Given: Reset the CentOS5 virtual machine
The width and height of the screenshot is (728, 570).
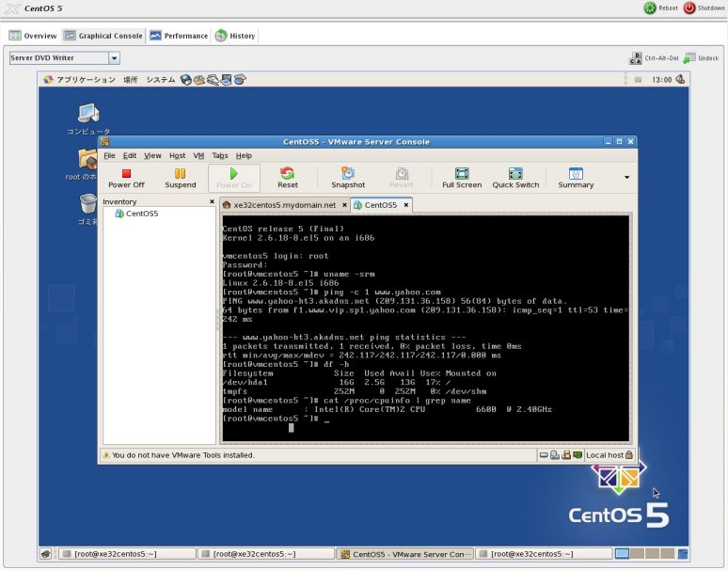Looking at the screenshot, I should [288, 178].
